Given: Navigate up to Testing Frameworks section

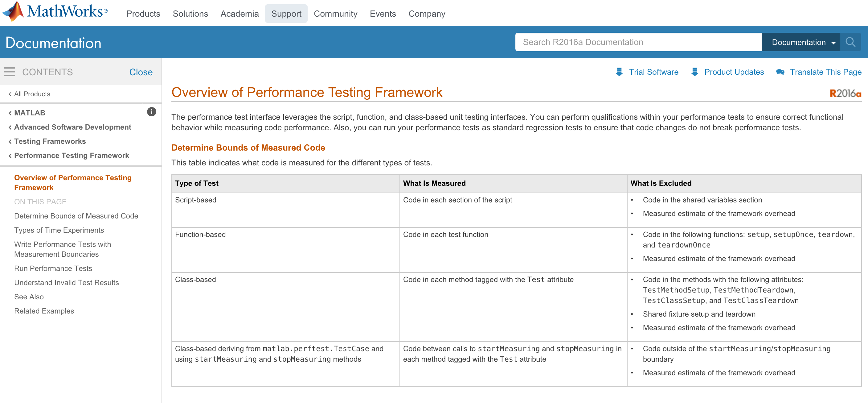Looking at the screenshot, I should [50, 141].
